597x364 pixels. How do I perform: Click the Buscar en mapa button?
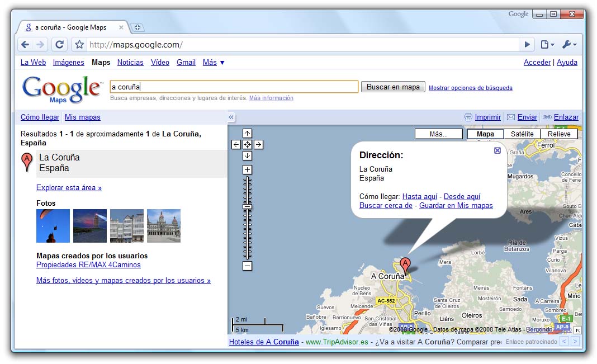[393, 87]
